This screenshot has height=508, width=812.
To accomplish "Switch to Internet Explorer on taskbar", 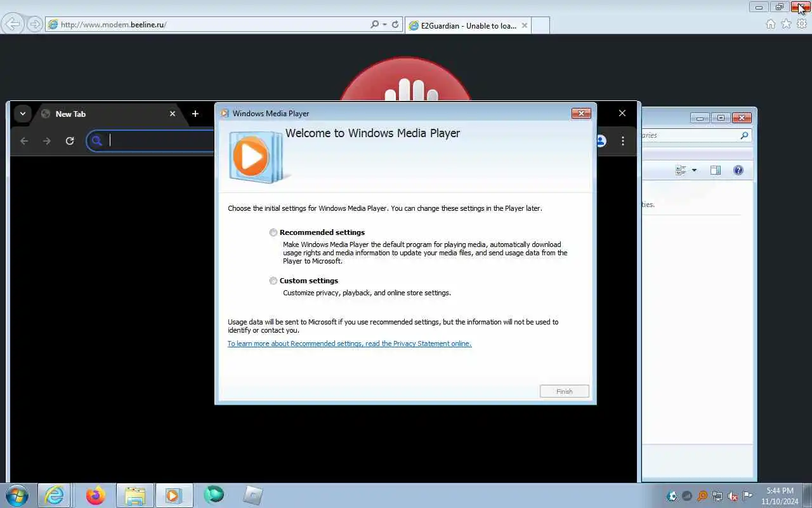I will [x=55, y=495].
